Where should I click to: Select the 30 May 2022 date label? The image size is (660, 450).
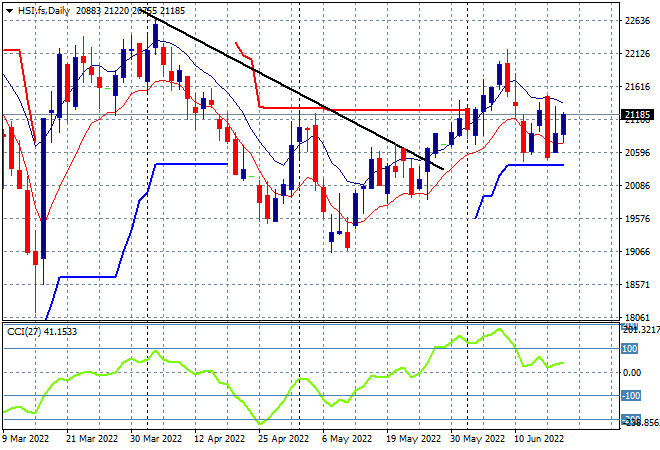pyautogui.click(x=477, y=439)
